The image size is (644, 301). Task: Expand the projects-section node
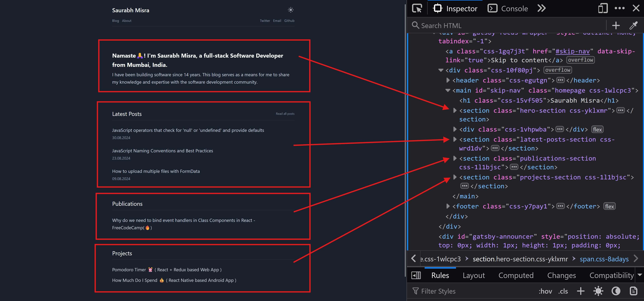[455, 177]
